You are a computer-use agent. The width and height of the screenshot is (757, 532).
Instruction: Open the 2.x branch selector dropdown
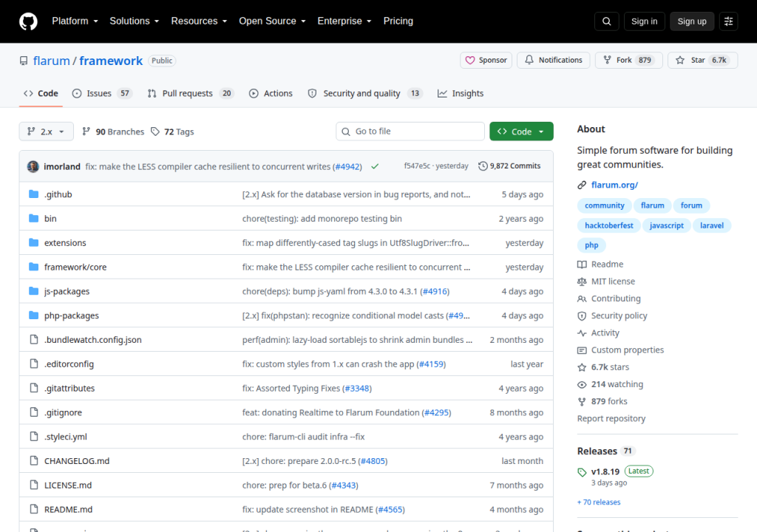(x=47, y=132)
